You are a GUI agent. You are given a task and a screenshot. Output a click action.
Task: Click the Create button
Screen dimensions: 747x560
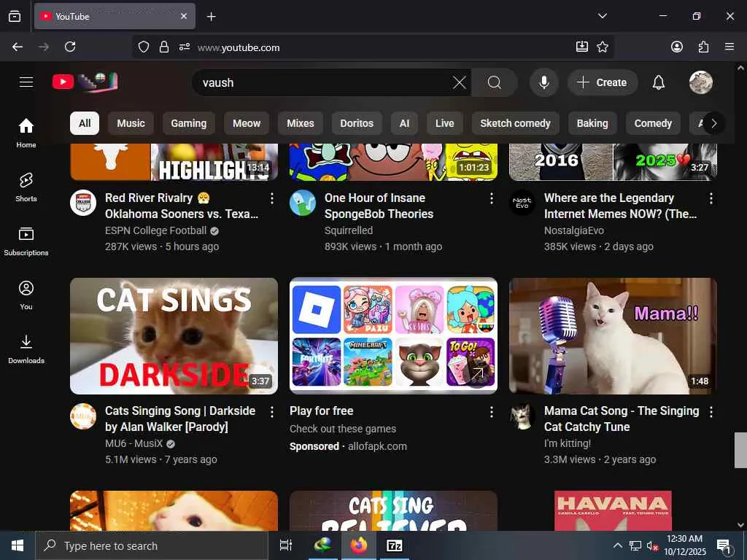pos(602,82)
